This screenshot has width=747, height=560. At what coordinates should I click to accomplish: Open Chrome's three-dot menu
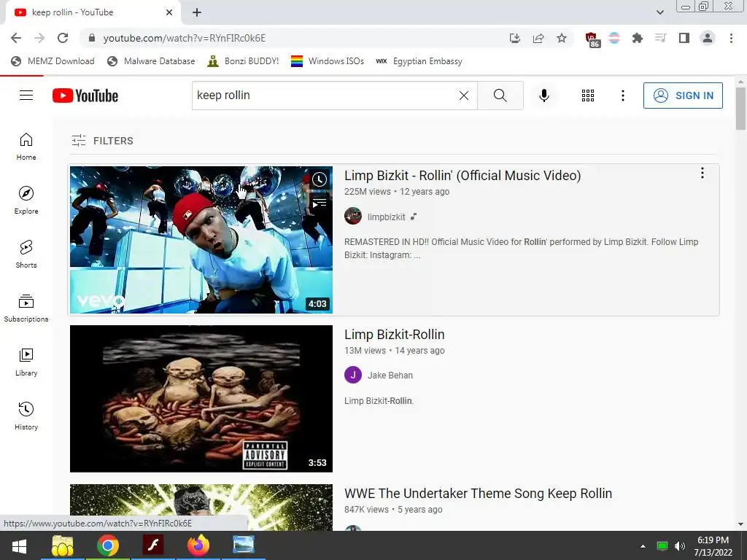click(731, 38)
